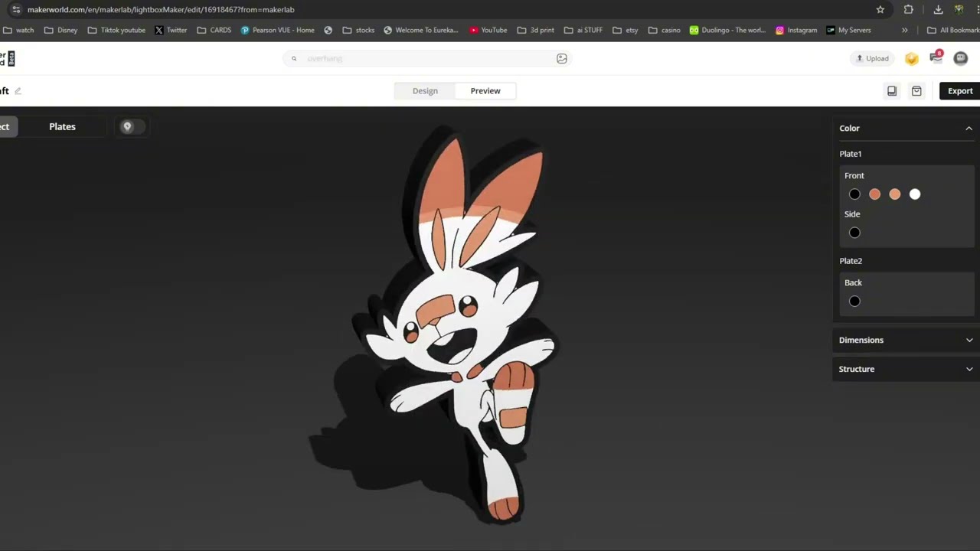This screenshot has width=980, height=551.
Task: Open the browser Extensions puzzle icon
Action: (x=908, y=9)
